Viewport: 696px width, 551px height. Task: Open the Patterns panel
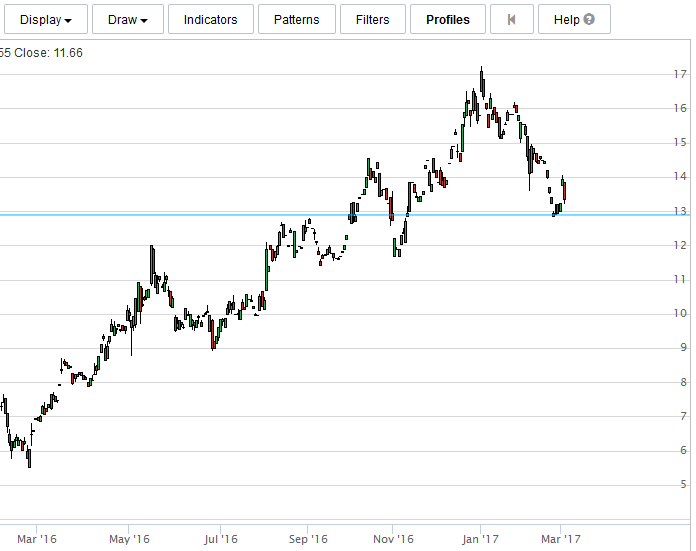(x=297, y=20)
